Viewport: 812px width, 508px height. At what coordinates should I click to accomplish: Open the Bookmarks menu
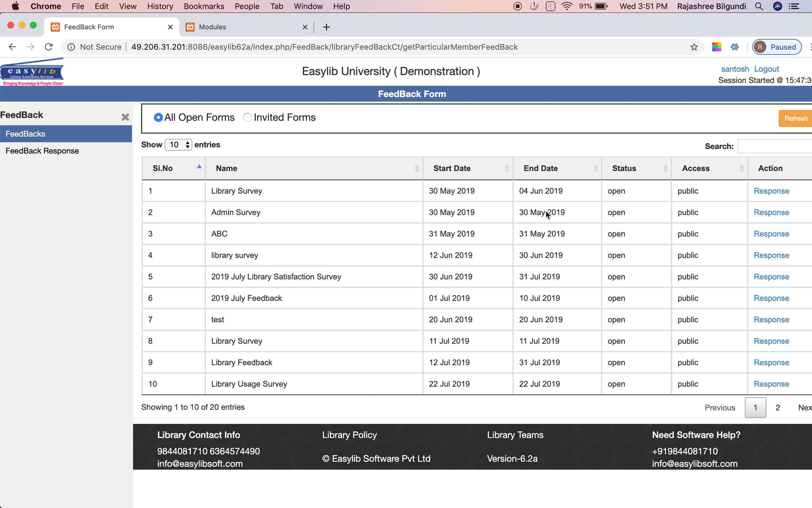click(x=204, y=6)
